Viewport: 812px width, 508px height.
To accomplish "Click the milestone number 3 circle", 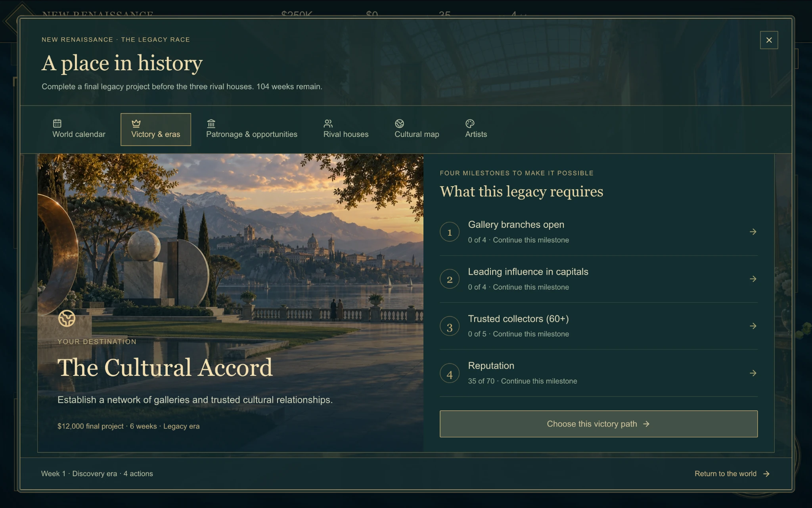I will tap(450, 326).
